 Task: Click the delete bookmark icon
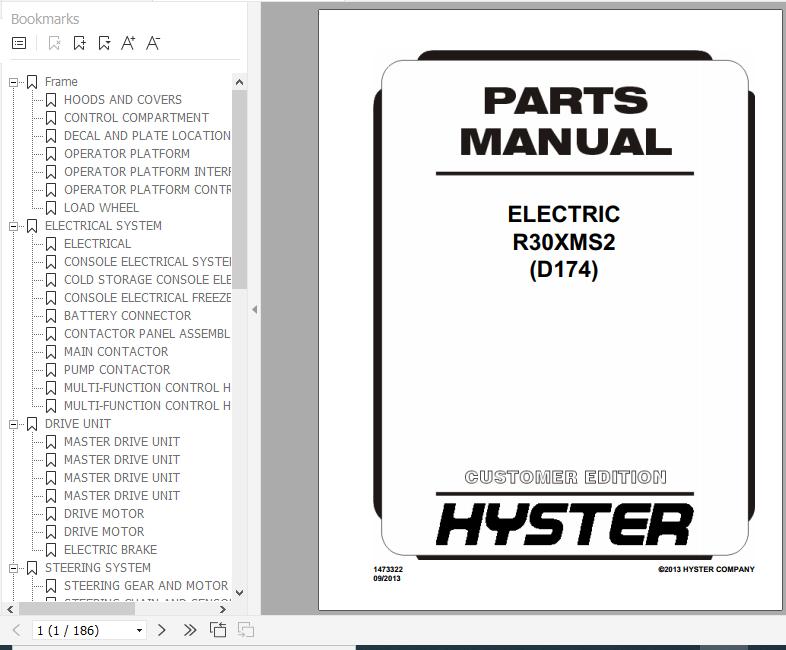(54, 43)
